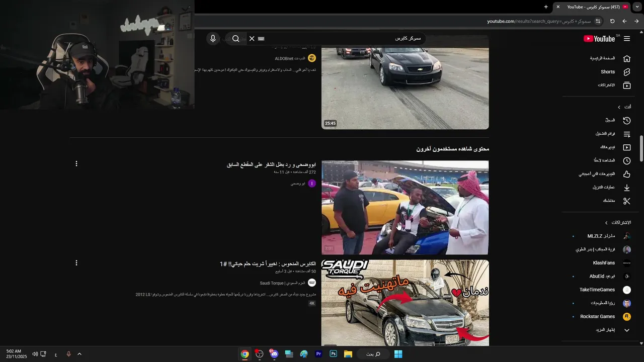The height and width of the screenshot is (362, 644).
Task: Clear the search box with the X
Action: click(252, 39)
